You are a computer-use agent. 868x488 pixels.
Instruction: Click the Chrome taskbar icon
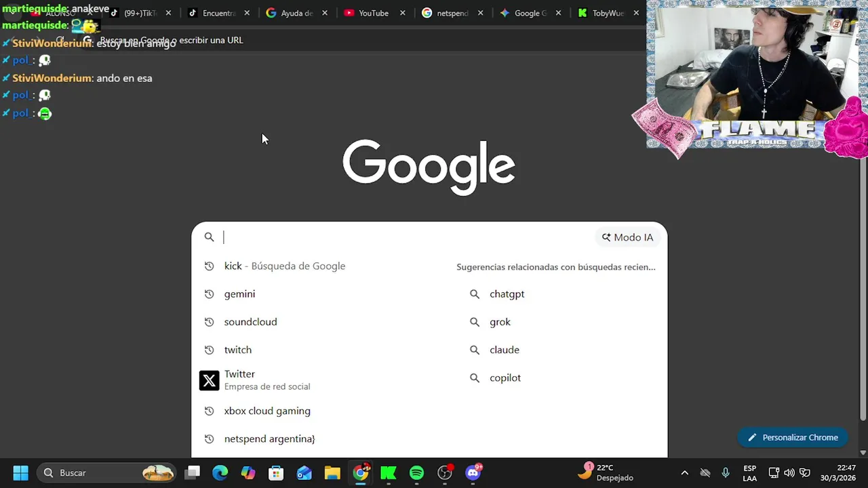point(361,472)
